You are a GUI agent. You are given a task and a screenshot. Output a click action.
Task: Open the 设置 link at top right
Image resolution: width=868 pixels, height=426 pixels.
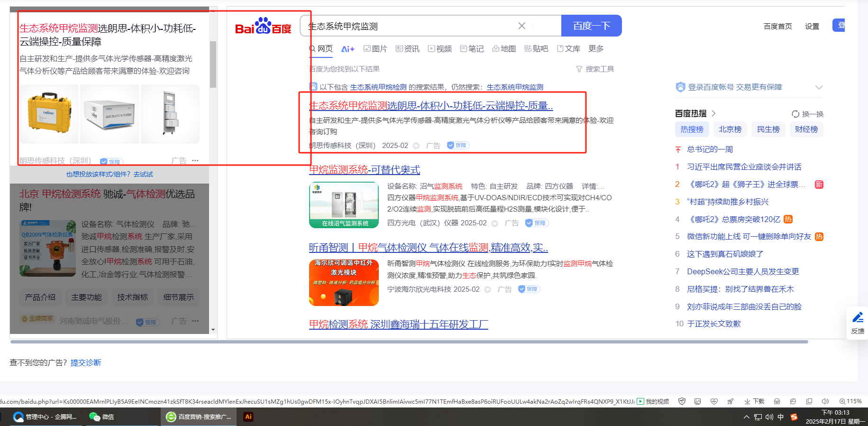pyautogui.click(x=812, y=26)
